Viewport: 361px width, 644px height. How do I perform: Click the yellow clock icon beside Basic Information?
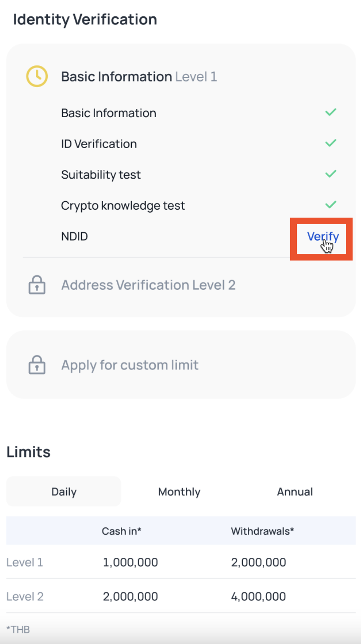point(37,77)
